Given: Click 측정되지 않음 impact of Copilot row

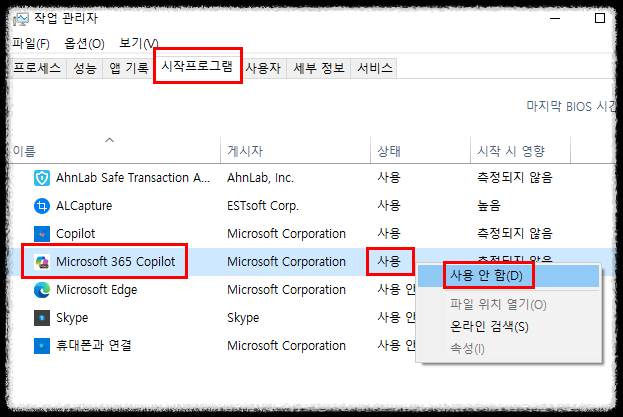Looking at the screenshot, I should click(515, 234).
